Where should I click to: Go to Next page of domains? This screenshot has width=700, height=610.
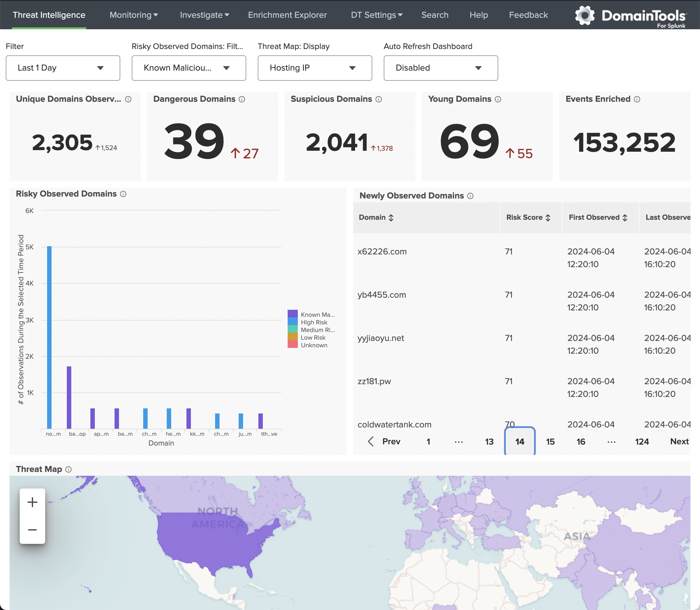tap(679, 441)
